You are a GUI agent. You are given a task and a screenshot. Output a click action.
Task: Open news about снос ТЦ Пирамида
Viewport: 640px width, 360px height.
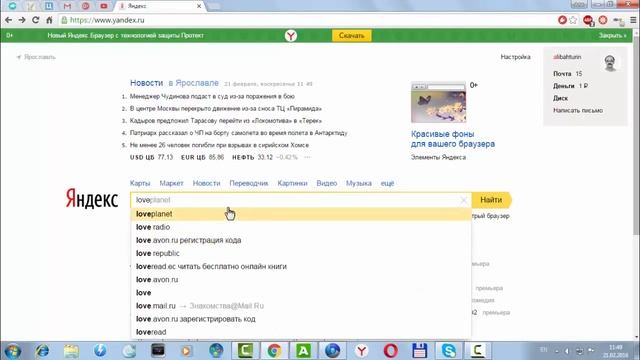(226, 109)
